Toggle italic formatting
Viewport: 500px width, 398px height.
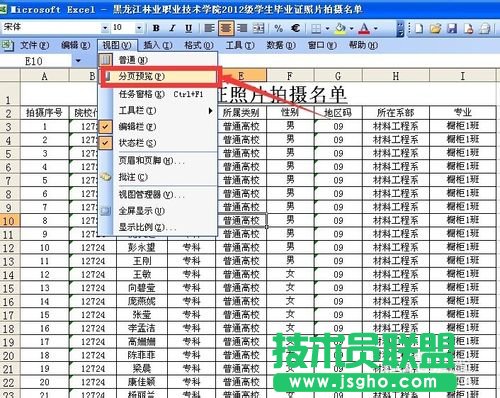tap(172, 28)
